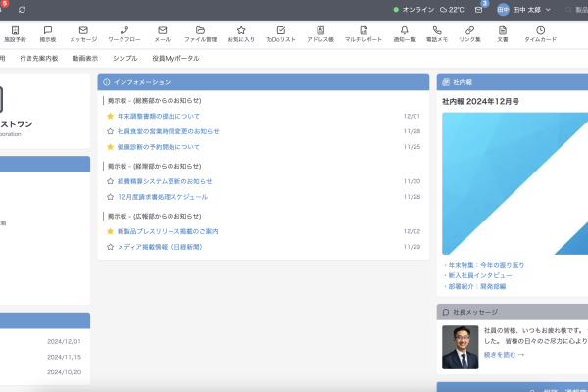Star 社員食堂の営業時間変更のお知らせ
The width and height of the screenshot is (588, 392).
[x=110, y=131]
